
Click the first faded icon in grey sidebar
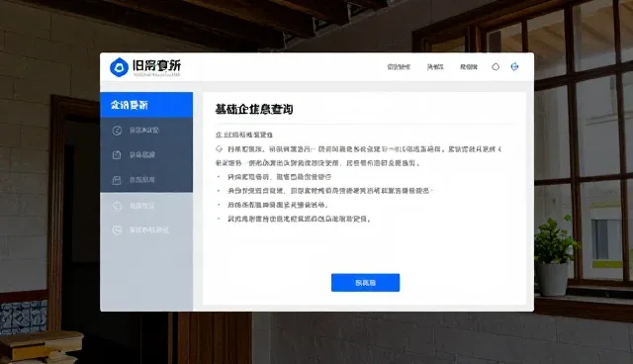point(117,206)
